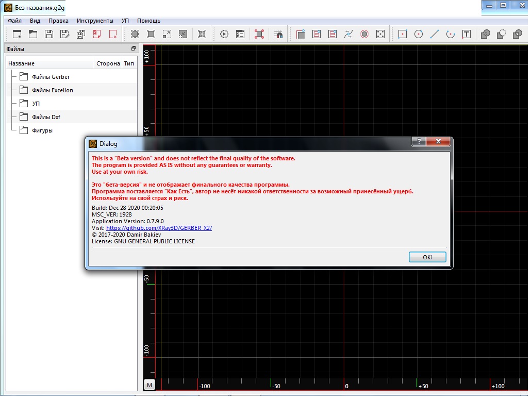Open the Помощь menu
Screen dimensions: 532x399
click(148, 21)
